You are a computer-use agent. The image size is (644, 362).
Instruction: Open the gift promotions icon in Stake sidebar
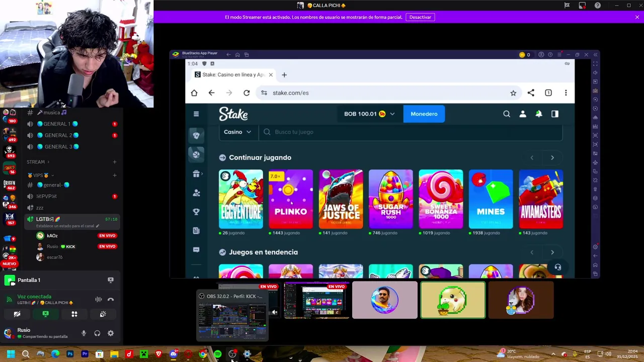pos(196,173)
